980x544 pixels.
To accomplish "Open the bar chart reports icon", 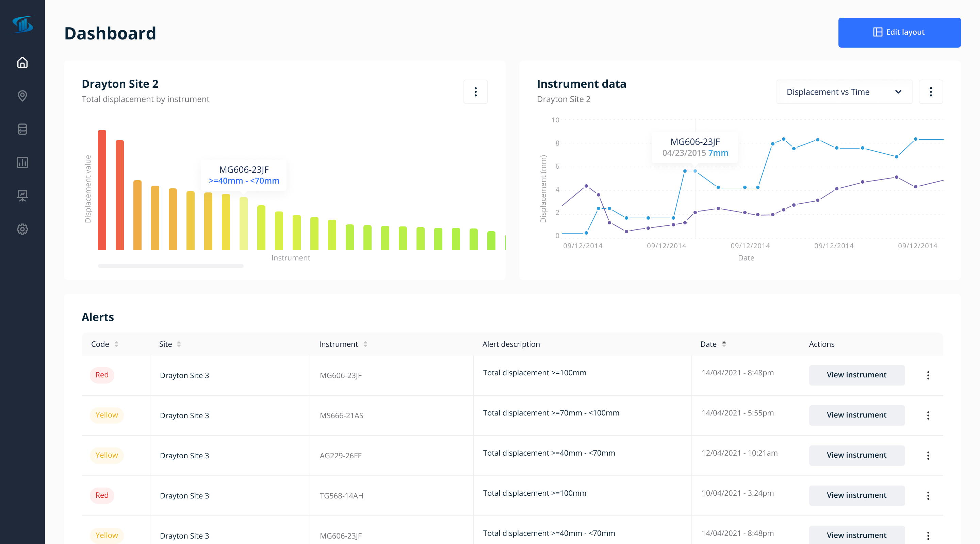I will [22, 162].
